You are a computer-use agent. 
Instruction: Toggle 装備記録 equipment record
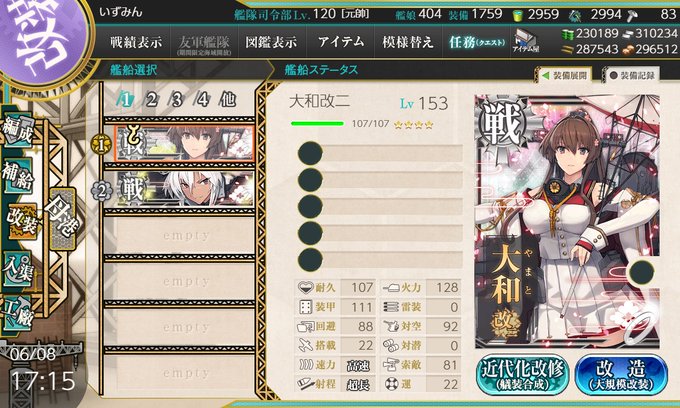point(631,75)
